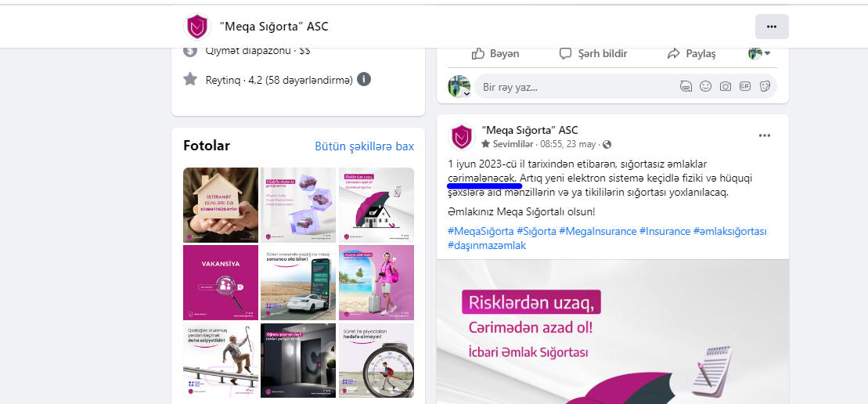Click the rating info icon
Viewport: 868px width, 404px height.
(x=364, y=80)
